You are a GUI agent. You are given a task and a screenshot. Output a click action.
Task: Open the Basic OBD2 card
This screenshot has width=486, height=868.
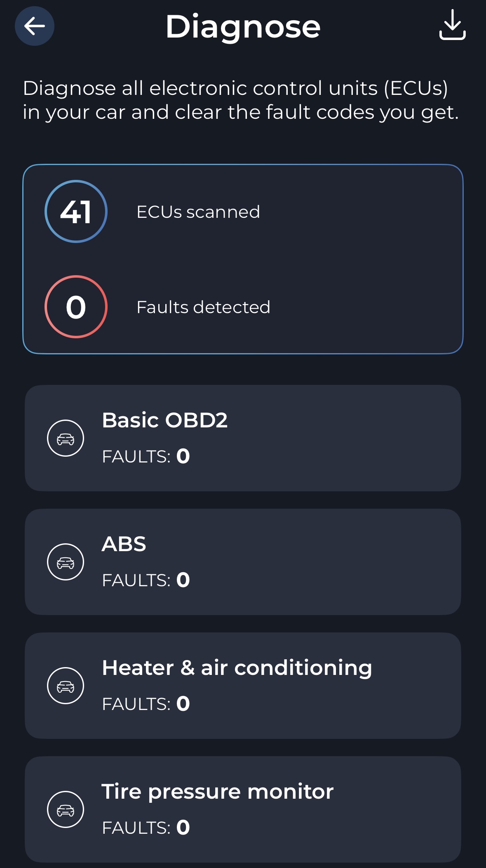click(x=243, y=438)
